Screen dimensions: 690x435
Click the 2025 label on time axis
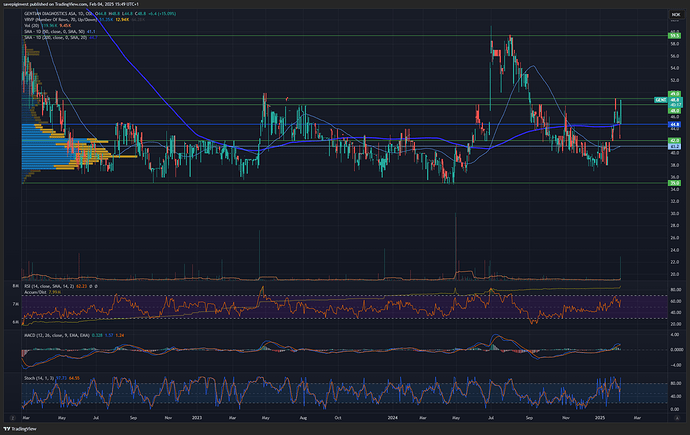coord(599,418)
